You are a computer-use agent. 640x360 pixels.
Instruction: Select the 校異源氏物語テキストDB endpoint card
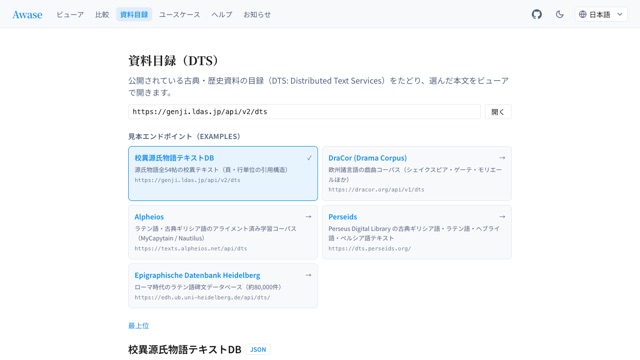click(223, 173)
